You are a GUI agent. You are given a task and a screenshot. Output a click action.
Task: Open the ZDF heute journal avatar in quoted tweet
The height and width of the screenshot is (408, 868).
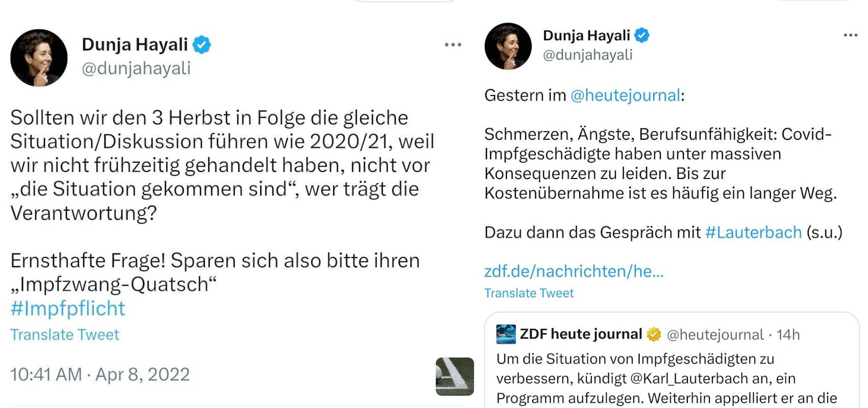pos(506,335)
